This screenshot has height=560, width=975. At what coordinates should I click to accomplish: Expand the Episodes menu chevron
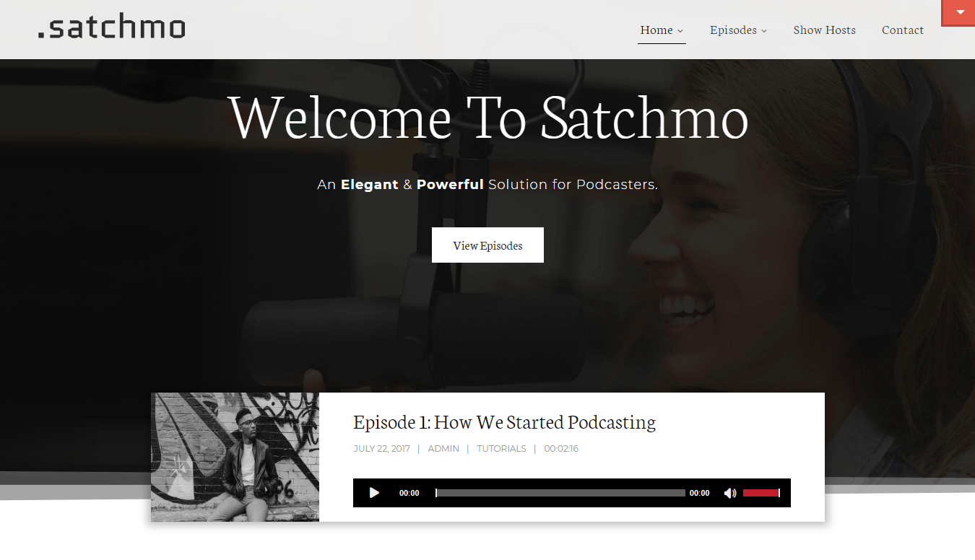pyautogui.click(x=763, y=31)
